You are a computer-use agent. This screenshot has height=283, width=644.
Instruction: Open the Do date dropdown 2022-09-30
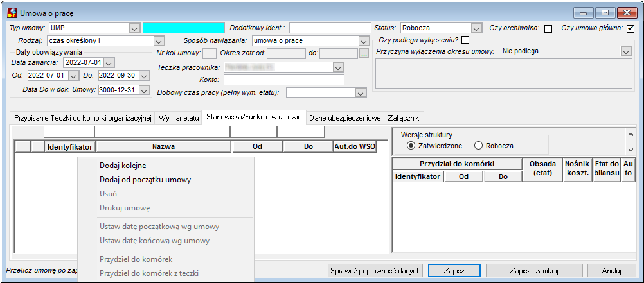145,76
